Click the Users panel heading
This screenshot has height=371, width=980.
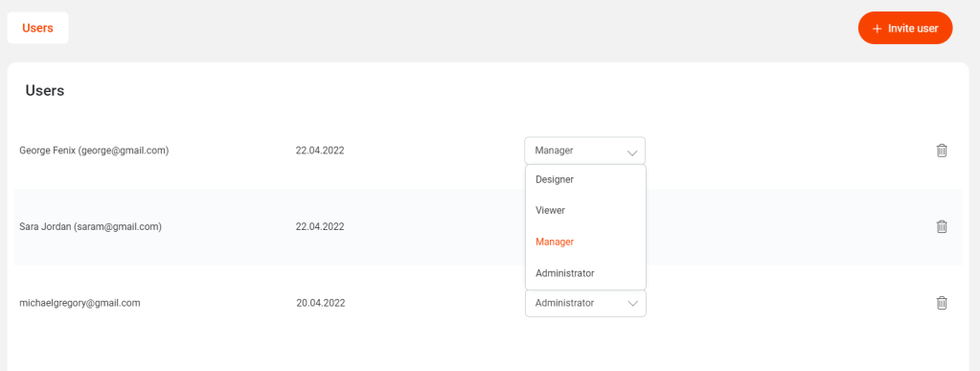pyautogui.click(x=45, y=91)
